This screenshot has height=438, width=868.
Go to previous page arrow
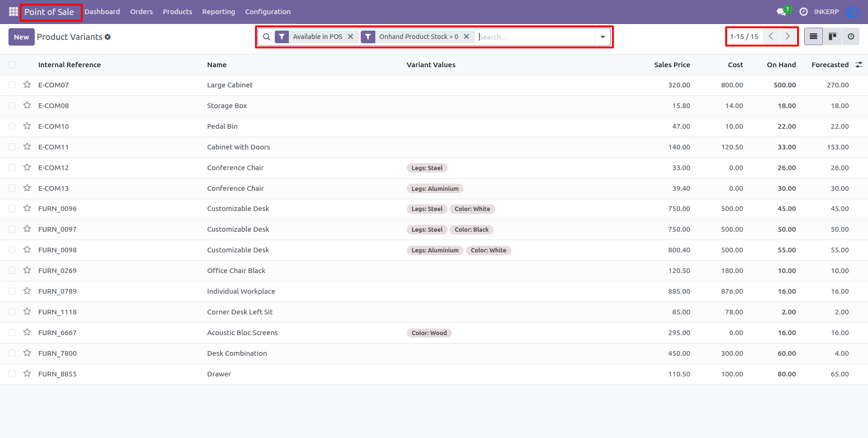click(771, 36)
